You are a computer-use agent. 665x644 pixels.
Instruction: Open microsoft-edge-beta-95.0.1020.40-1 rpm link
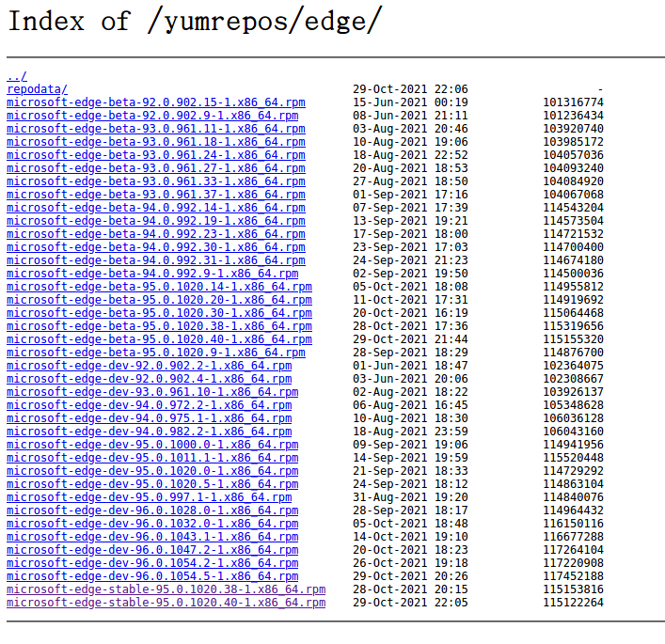coord(160,339)
